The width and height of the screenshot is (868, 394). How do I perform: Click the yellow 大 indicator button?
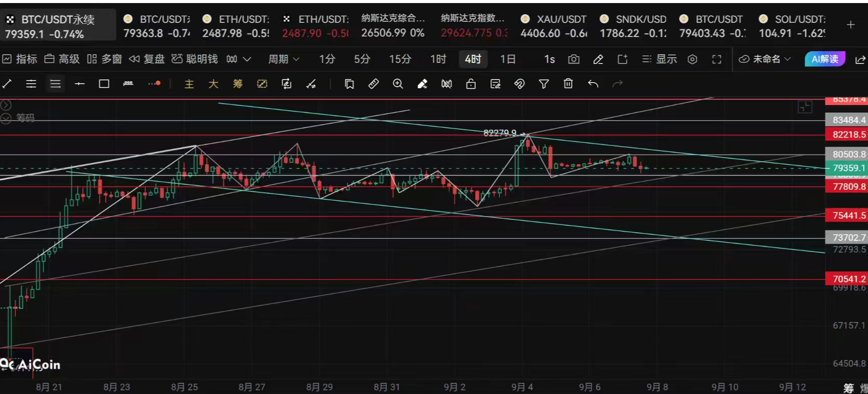pyautogui.click(x=213, y=84)
